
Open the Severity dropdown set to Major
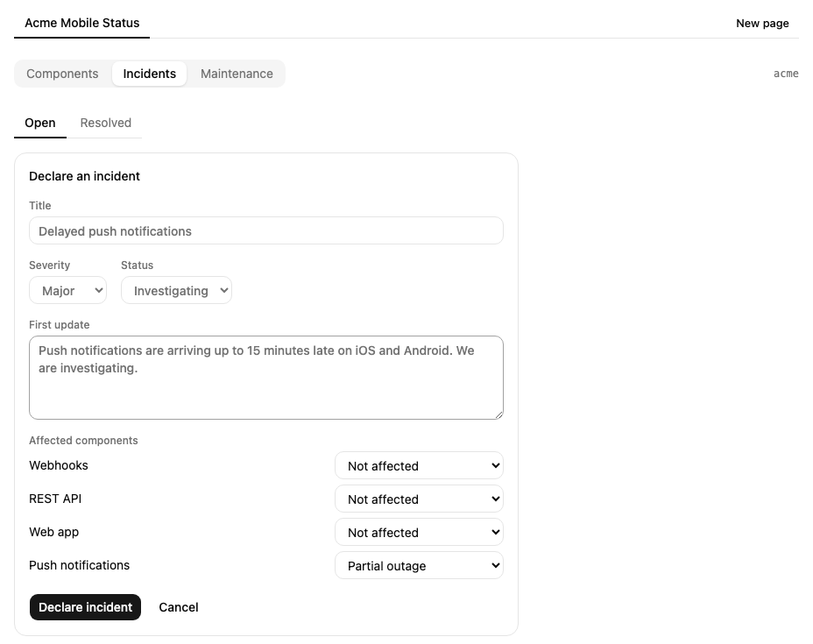pyautogui.click(x=68, y=290)
